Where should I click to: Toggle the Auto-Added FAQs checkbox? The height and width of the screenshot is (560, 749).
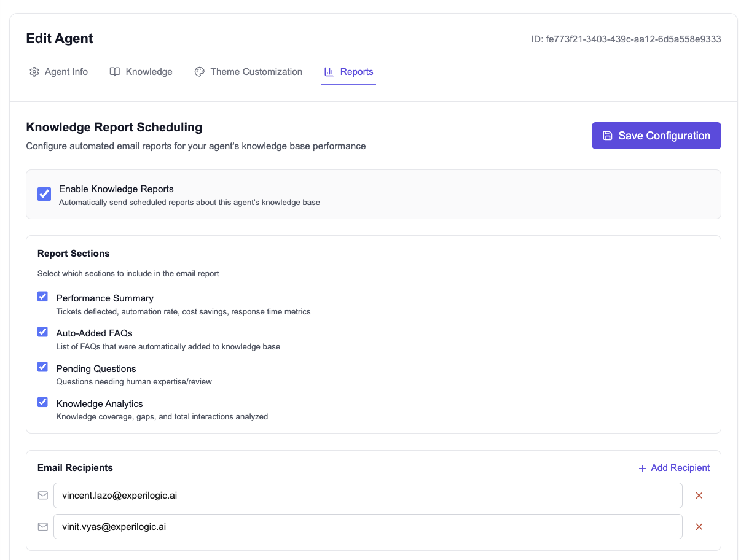point(42,332)
